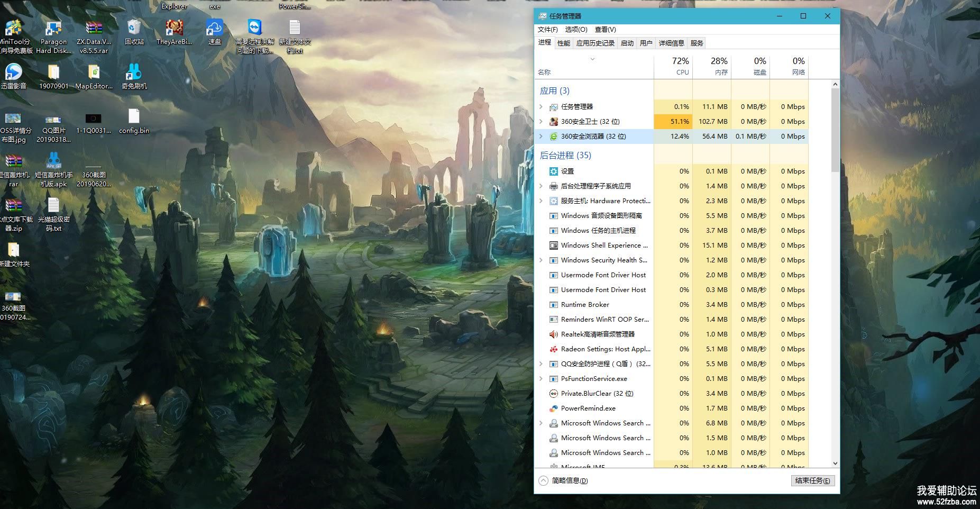Select Realtek高清晰音频管理器 speaker icon
The width and height of the screenshot is (980, 509).
pos(554,334)
